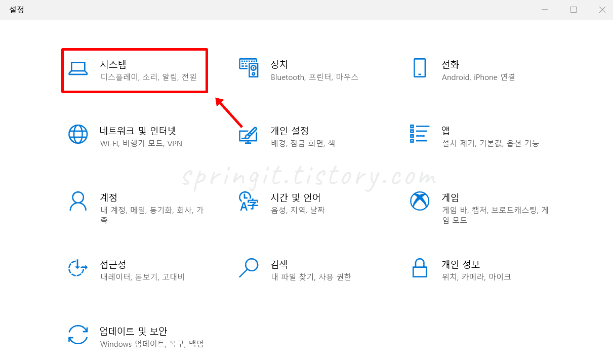The height and width of the screenshot is (364, 613).
Task: Open the 전화 phone icon
Action: point(420,68)
